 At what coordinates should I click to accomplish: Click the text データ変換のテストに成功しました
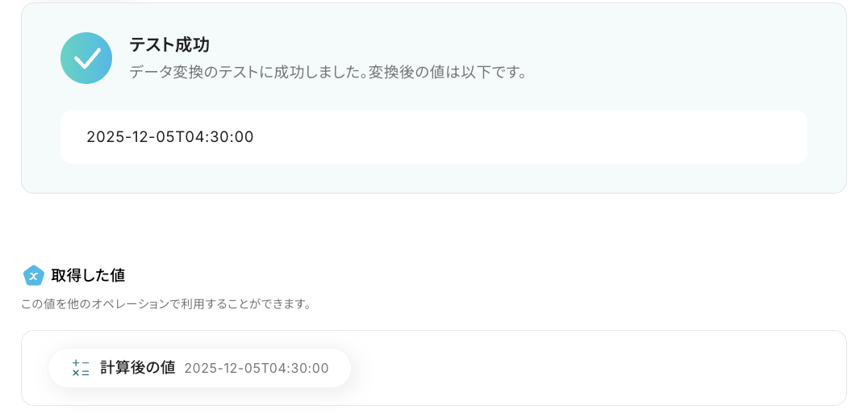[x=246, y=73]
